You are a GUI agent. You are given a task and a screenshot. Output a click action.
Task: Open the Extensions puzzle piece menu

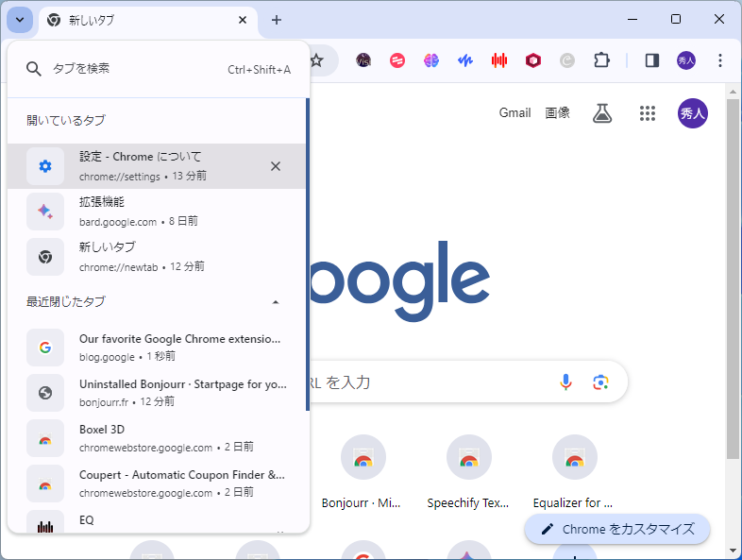tap(601, 60)
